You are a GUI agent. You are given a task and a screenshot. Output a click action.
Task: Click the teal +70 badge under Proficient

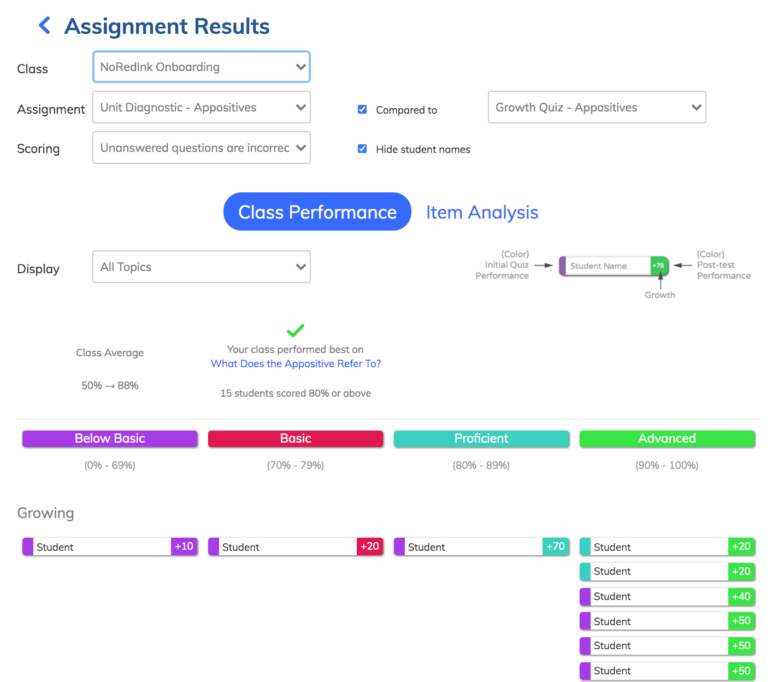[x=556, y=546]
